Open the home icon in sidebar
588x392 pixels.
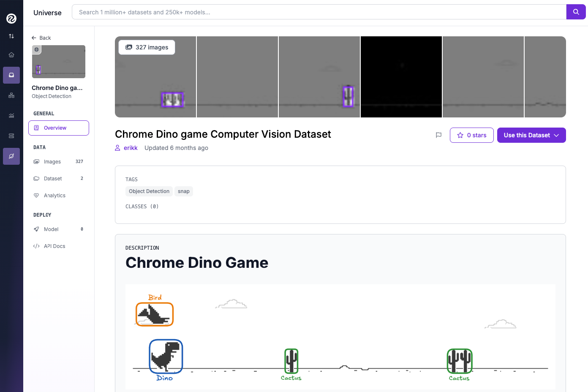pos(11,55)
